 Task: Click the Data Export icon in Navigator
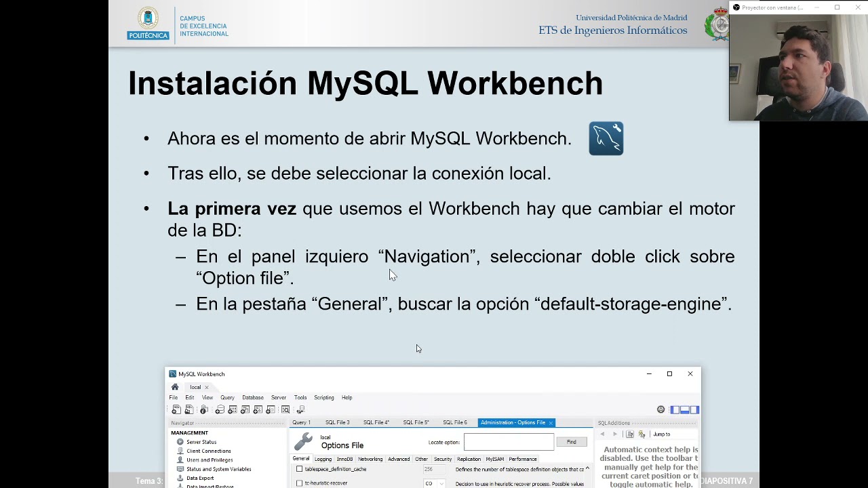pyautogui.click(x=180, y=478)
